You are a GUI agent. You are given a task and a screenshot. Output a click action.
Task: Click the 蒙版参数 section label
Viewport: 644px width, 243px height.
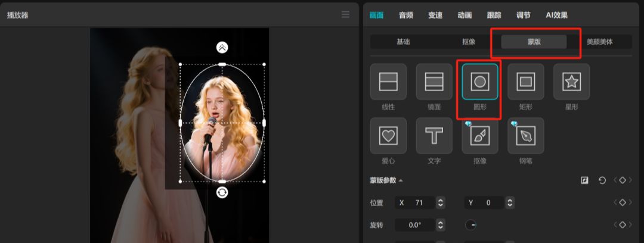pyautogui.click(x=383, y=180)
